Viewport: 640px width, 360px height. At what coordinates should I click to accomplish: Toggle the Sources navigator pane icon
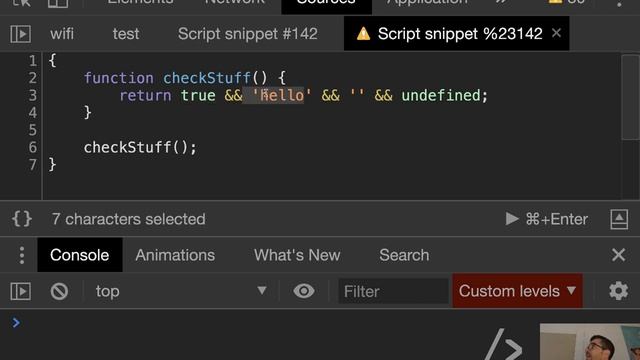point(20,34)
